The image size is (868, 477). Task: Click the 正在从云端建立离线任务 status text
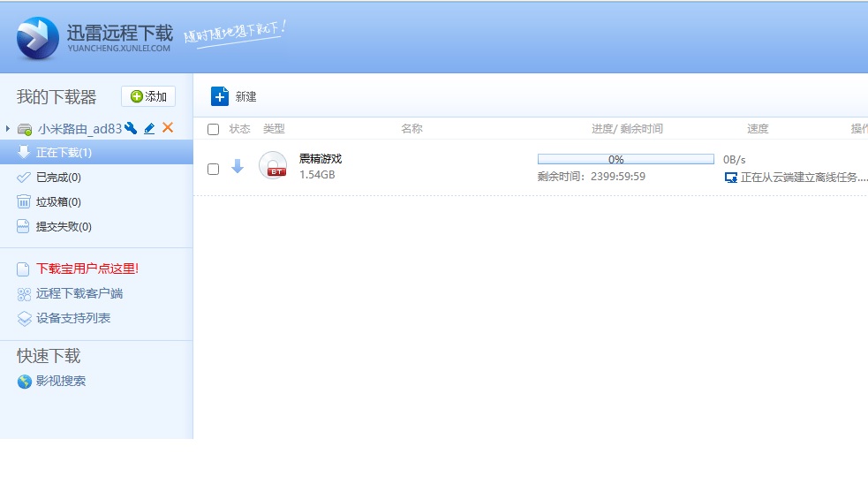click(804, 178)
